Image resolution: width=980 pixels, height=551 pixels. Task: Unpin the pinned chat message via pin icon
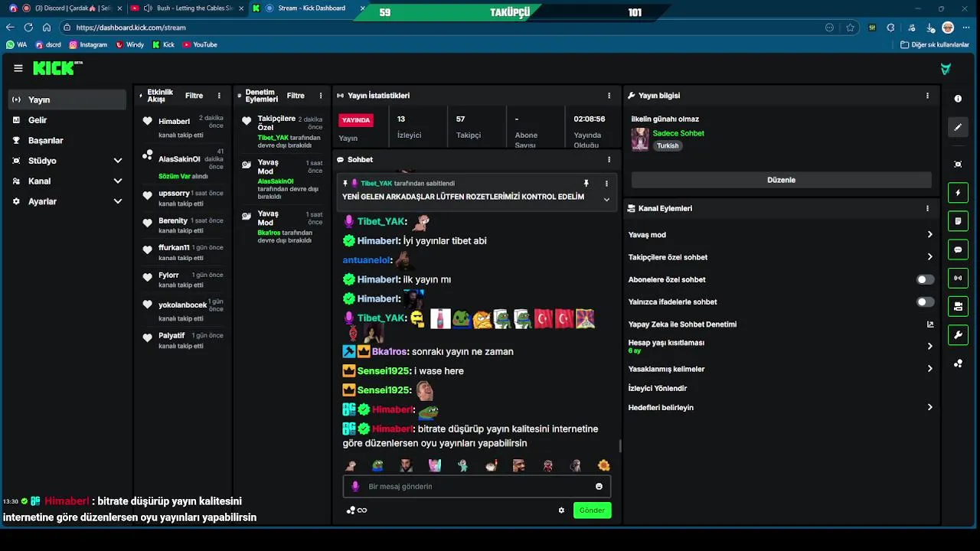tap(586, 184)
